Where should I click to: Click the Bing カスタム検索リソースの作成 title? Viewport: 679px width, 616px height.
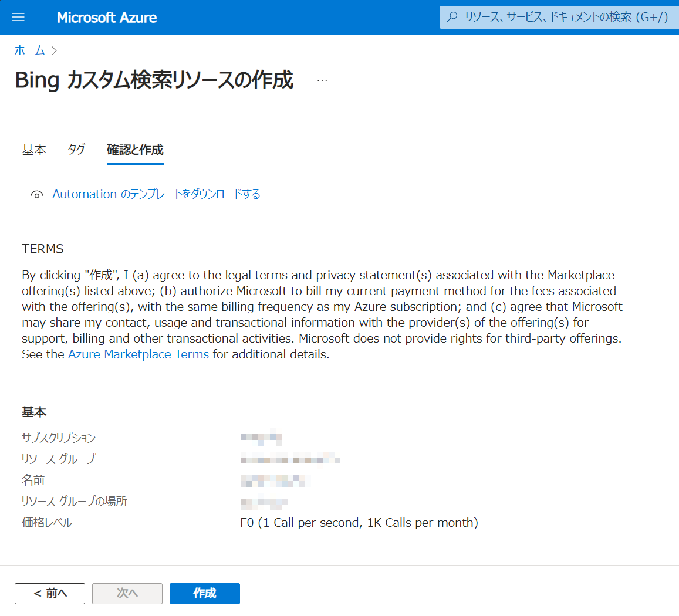(154, 80)
